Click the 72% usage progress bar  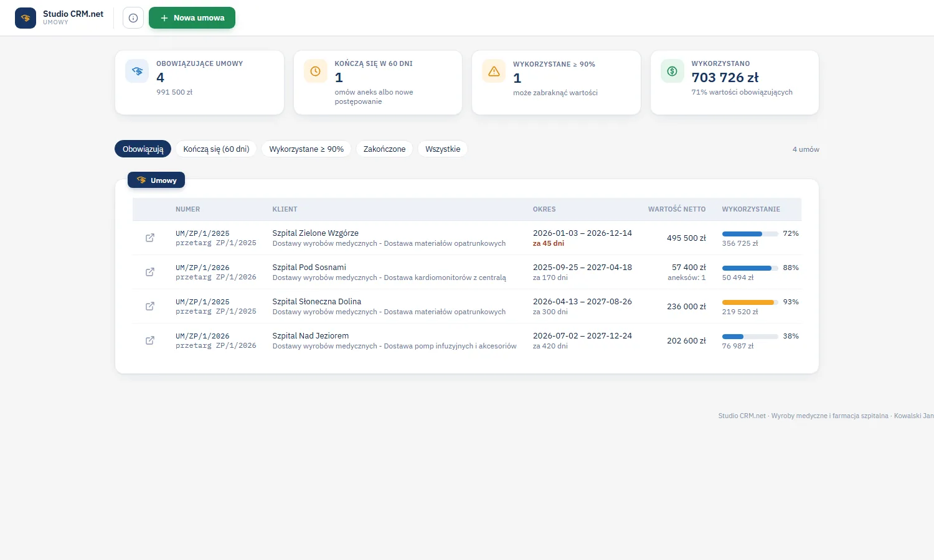[x=750, y=234]
